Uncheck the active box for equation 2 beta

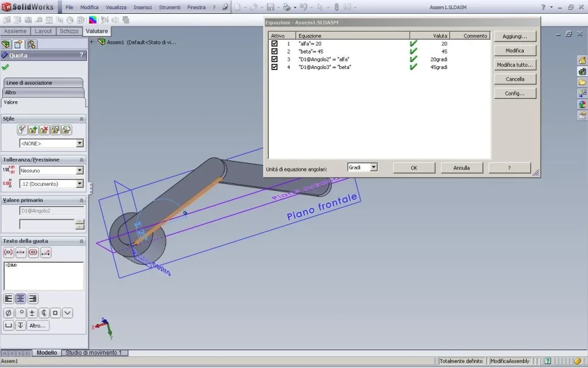pyautogui.click(x=274, y=51)
